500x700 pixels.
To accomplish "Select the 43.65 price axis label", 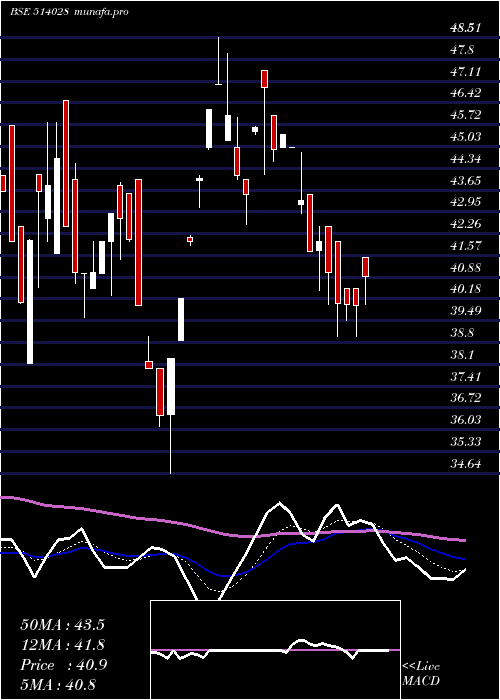I will (466, 180).
